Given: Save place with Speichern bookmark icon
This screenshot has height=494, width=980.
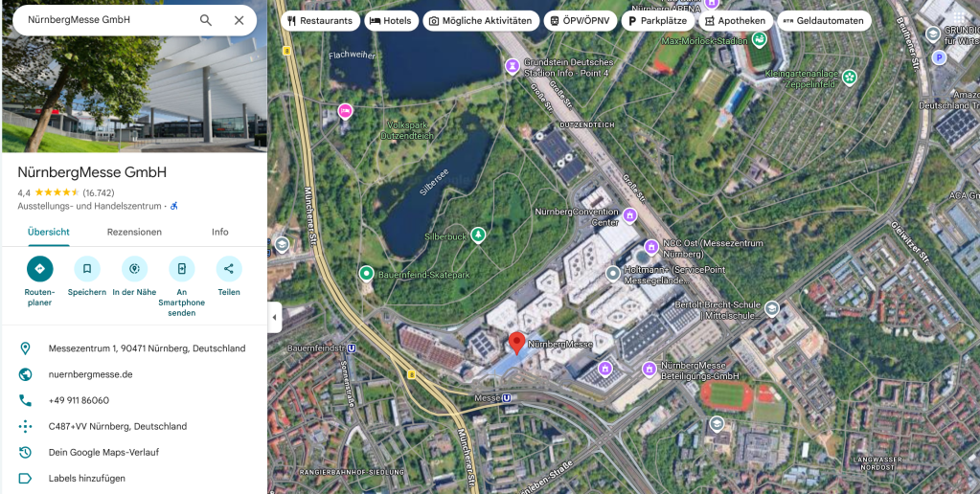Looking at the screenshot, I should pyautogui.click(x=87, y=269).
